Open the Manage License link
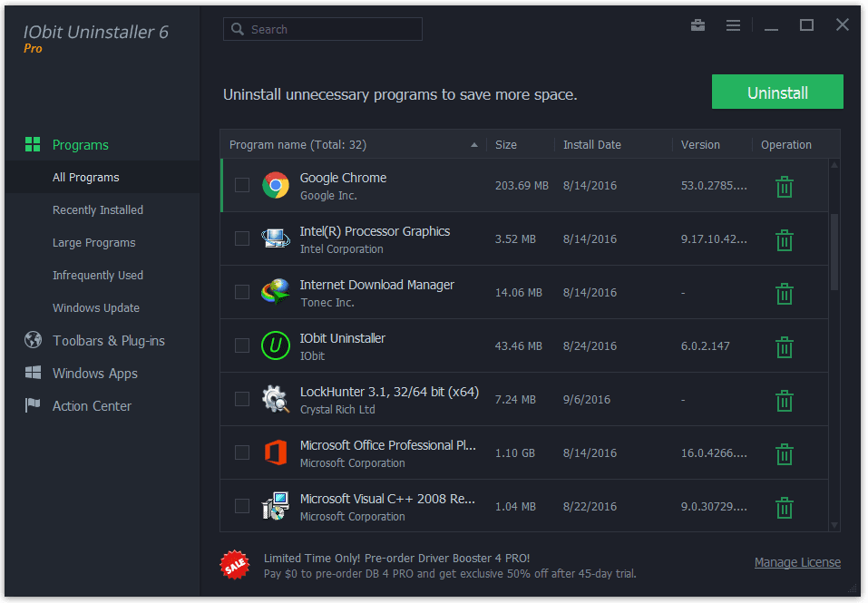868x603 pixels. (x=797, y=562)
